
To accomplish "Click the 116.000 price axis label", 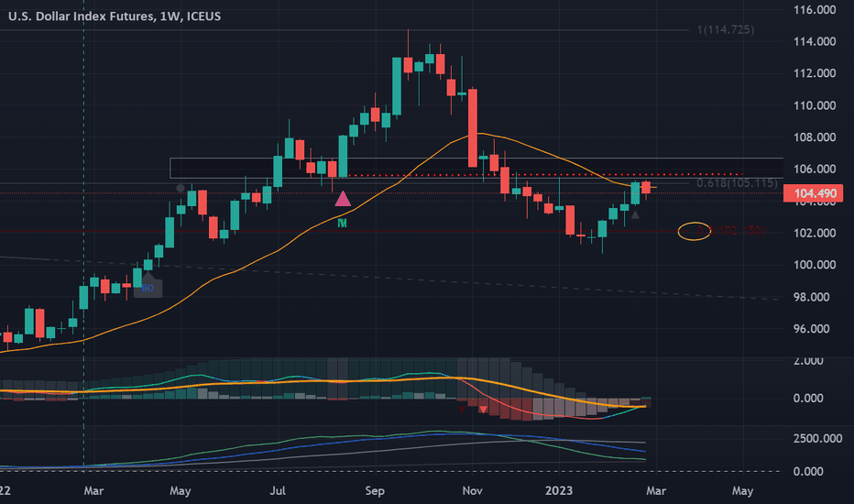I will click(x=815, y=10).
